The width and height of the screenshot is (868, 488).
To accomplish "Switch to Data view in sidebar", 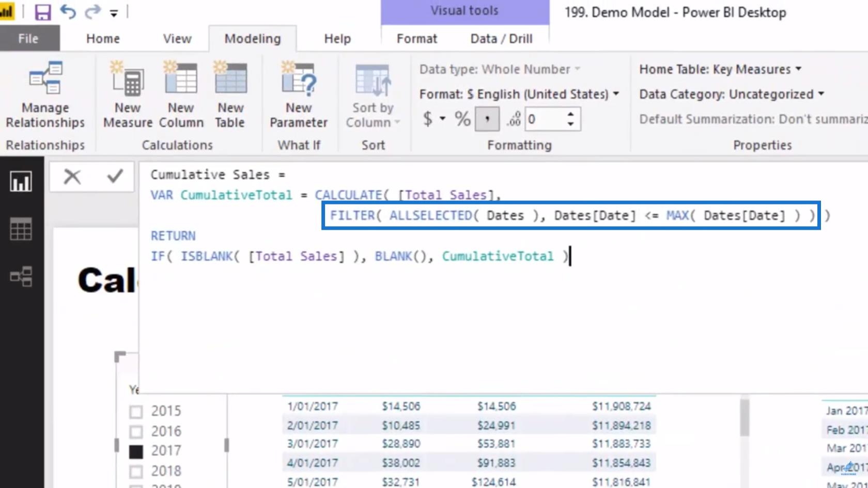I will click(x=21, y=229).
